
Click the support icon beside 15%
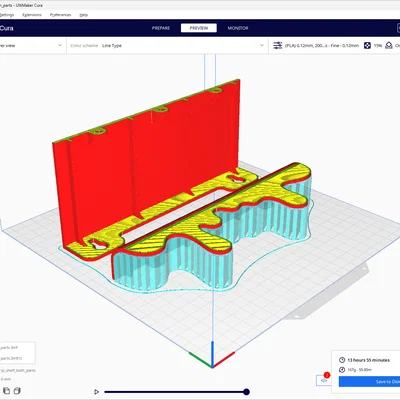click(x=389, y=46)
